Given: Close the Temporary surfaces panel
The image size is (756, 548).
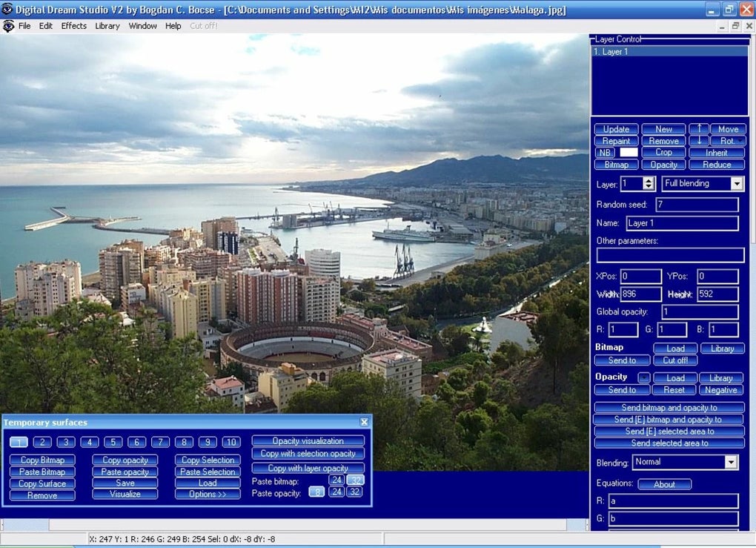Looking at the screenshot, I should coord(364,422).
